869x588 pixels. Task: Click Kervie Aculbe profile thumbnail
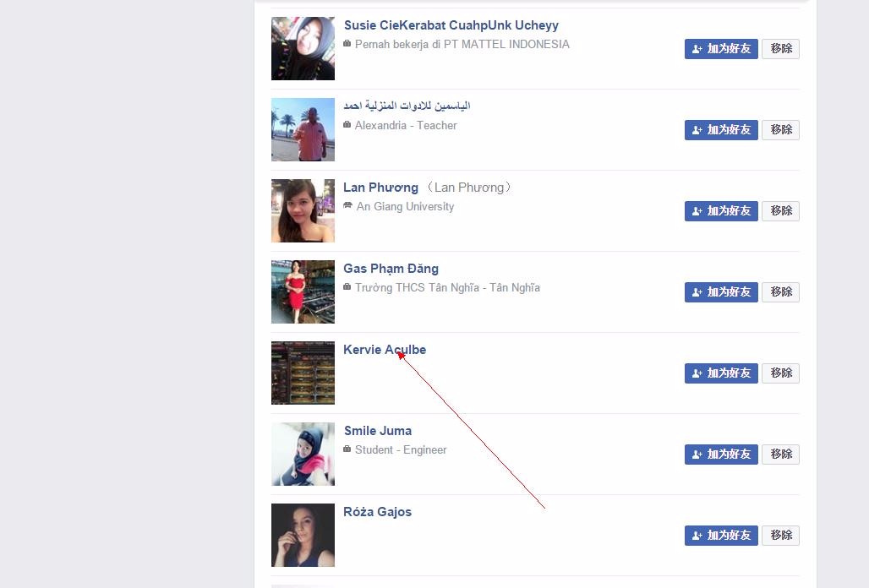pyautogui.click(x=303, y=373)
